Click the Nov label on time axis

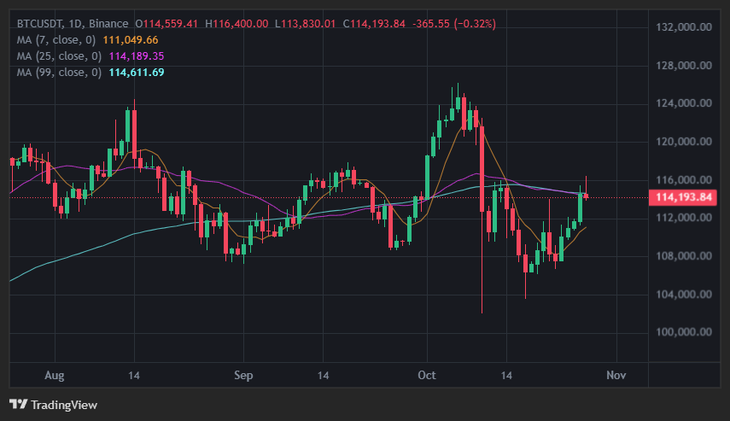pyautogui.click(x=616, y=375)
